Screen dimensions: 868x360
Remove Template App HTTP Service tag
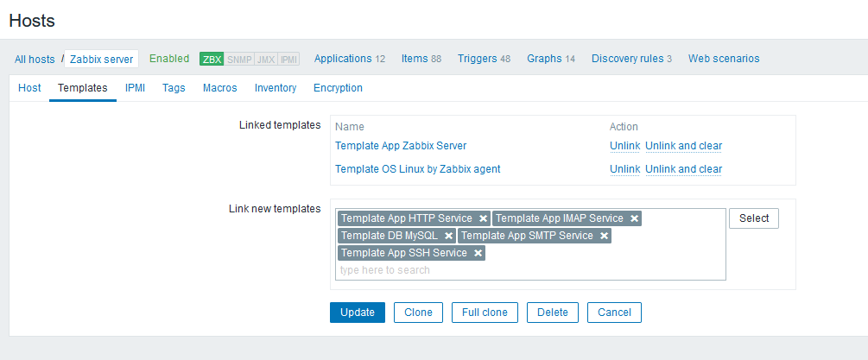[484, 218]
